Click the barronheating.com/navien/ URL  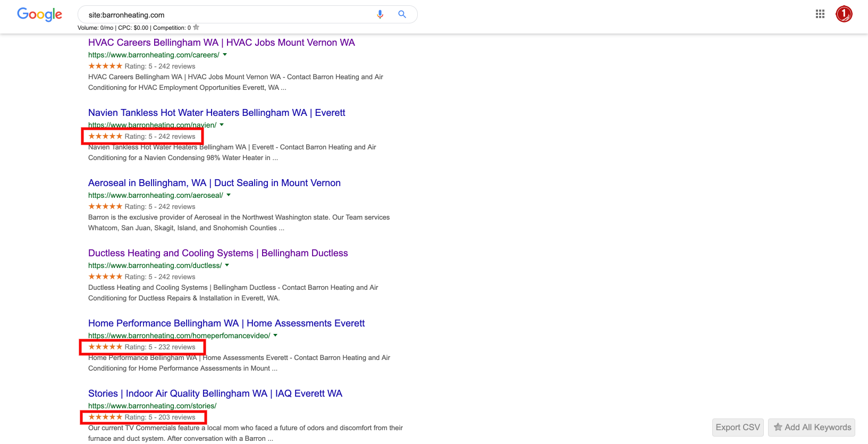(x=152, y=125)
